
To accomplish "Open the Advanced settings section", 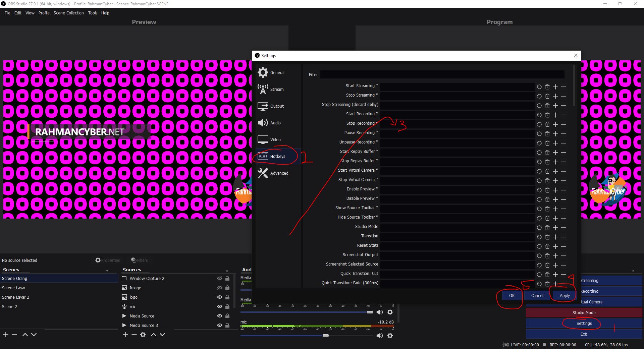I will tap(279, 173).
